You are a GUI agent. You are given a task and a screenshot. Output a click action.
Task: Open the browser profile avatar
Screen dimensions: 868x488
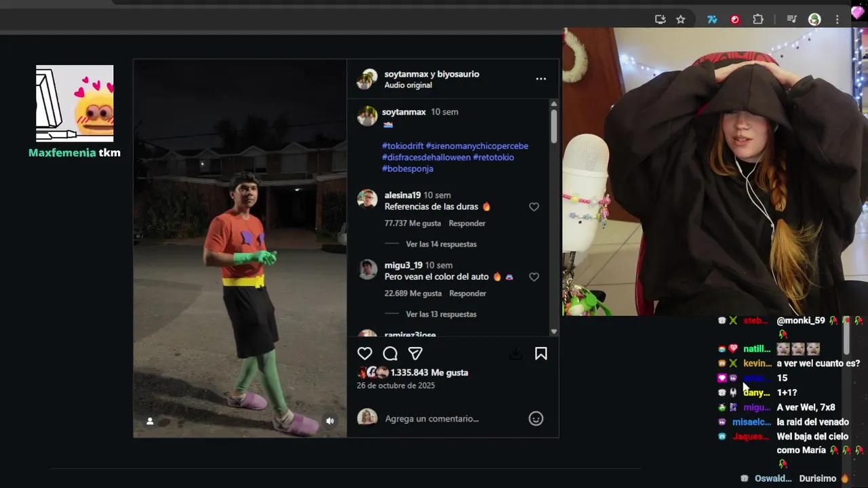814,20
